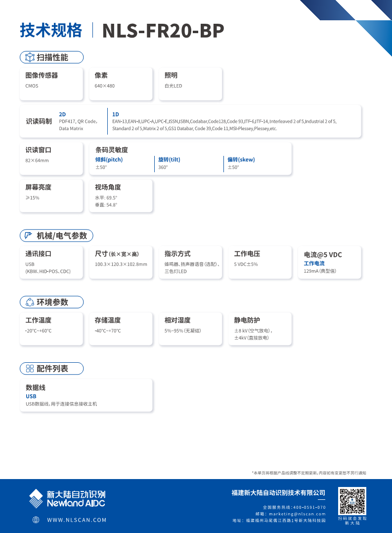Click the blue 1D heading

pos(115,114)
